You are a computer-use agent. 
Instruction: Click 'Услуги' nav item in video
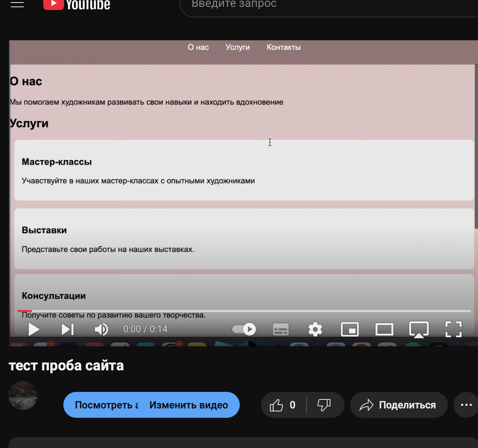coord(238,47)
